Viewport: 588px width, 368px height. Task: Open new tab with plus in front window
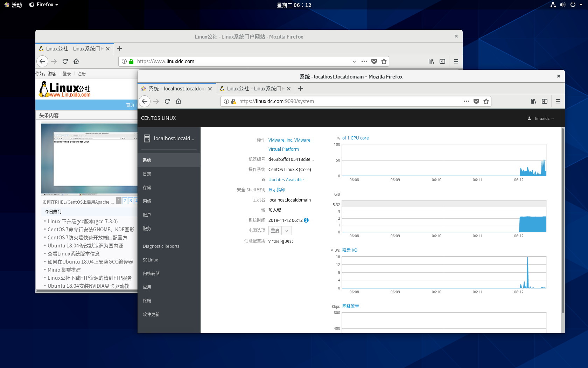coord(301,88)
